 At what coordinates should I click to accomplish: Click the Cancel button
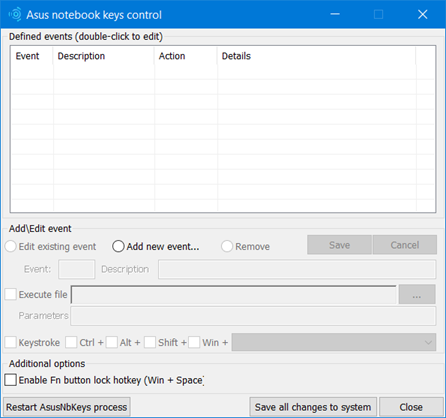pos(405,245)
